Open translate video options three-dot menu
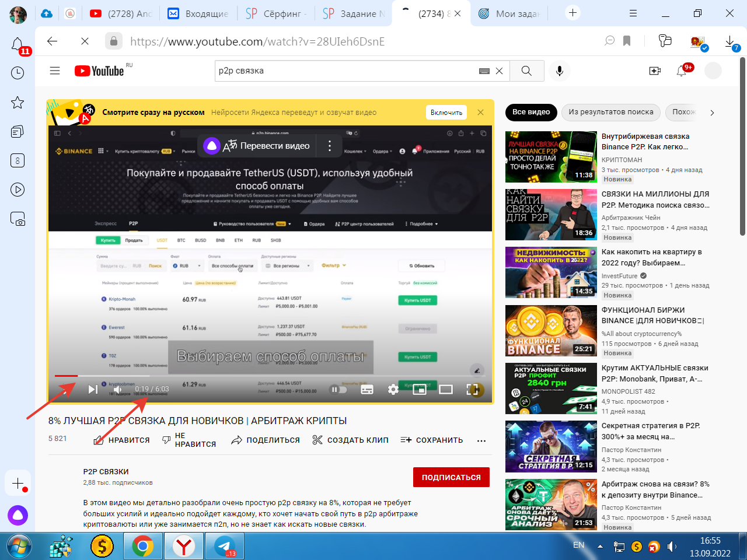This screenshot has width=747, height=560. (x=330, y=146)
